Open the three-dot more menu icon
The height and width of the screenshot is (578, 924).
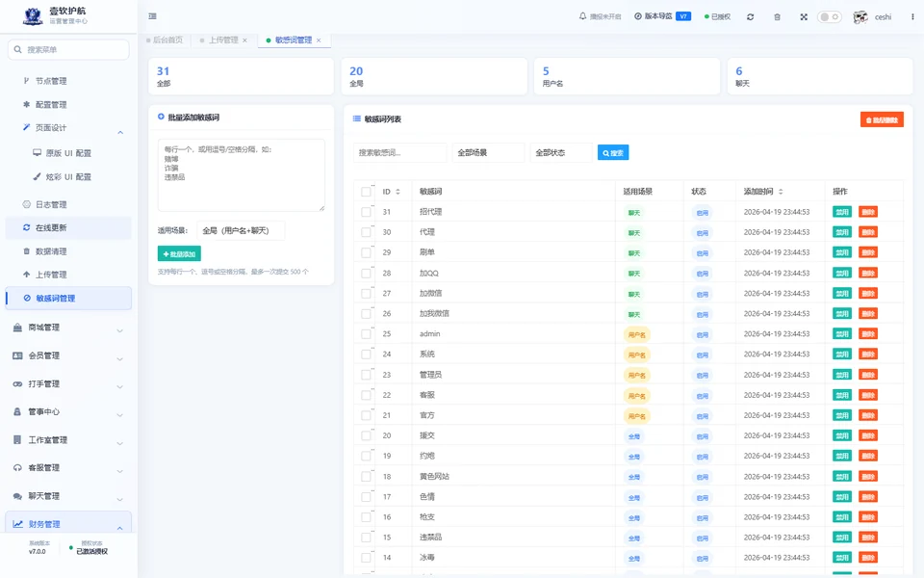tap(912, 17)
